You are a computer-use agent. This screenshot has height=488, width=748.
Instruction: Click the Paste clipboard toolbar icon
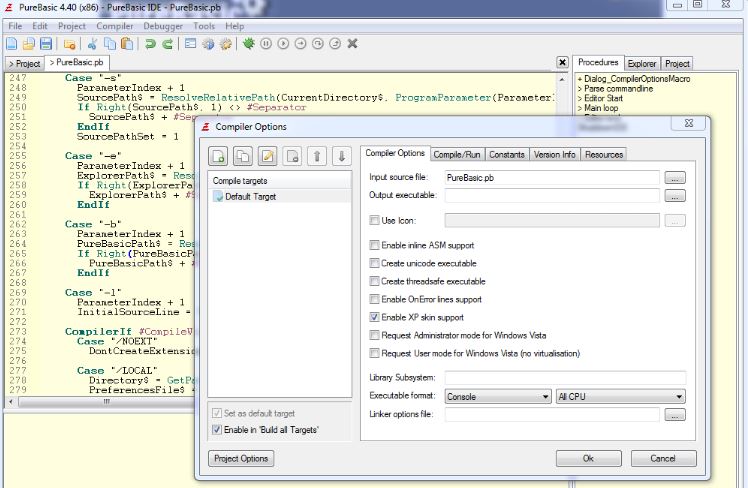tap(127, 44)
